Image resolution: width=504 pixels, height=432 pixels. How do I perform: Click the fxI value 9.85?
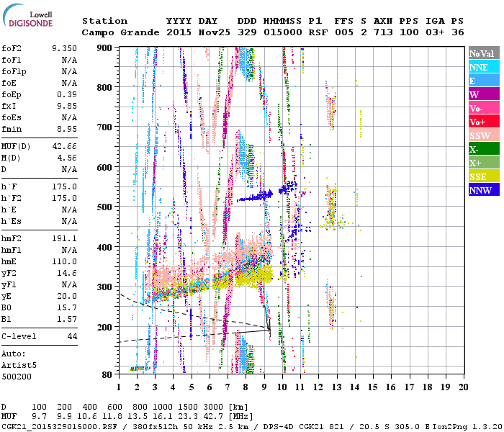point(67,106)
